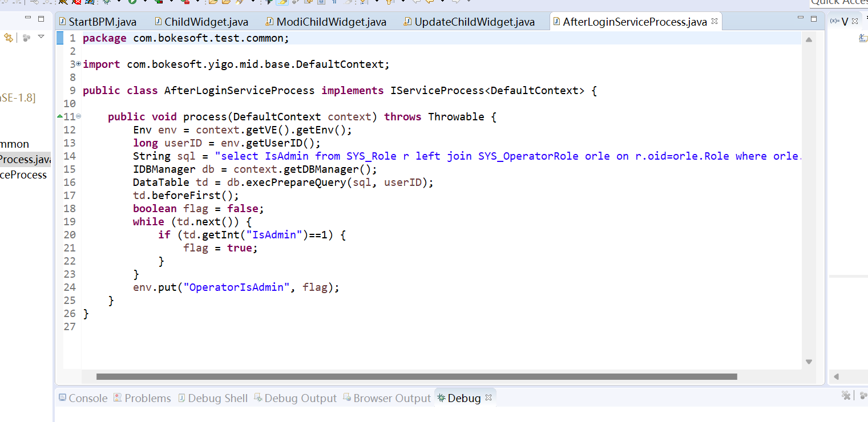Click the Variables view toolbar icon

point(863,38)
